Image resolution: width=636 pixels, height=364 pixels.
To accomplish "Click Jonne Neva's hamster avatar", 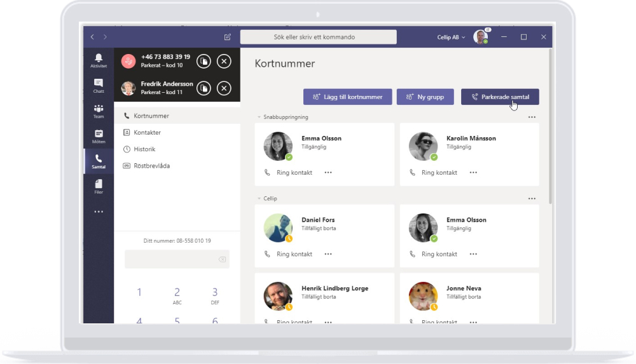I will pyautogui.click(x=423, y=296).
